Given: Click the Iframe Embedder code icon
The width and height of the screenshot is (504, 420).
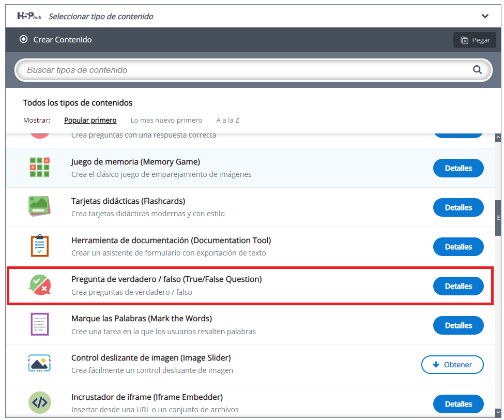Looking at the screenshot, I should click(x=39, y=403).
